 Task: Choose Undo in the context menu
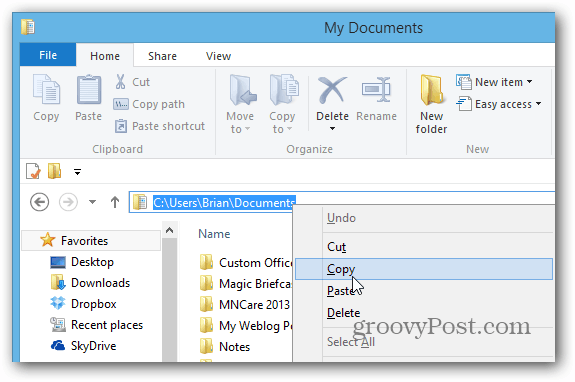pos(424,218)
